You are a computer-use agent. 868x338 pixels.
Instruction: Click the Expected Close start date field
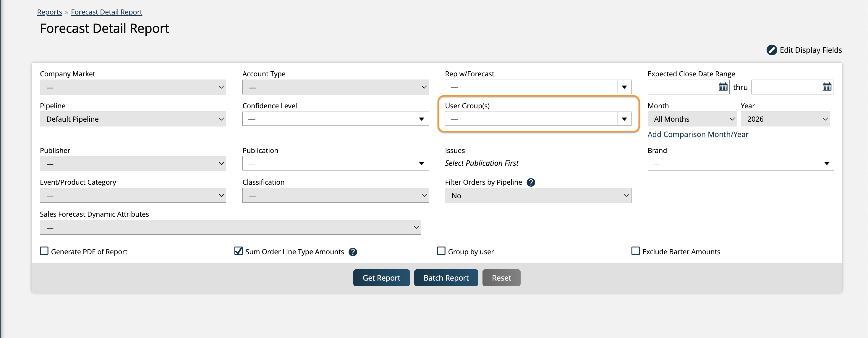[x=682, y=87]
